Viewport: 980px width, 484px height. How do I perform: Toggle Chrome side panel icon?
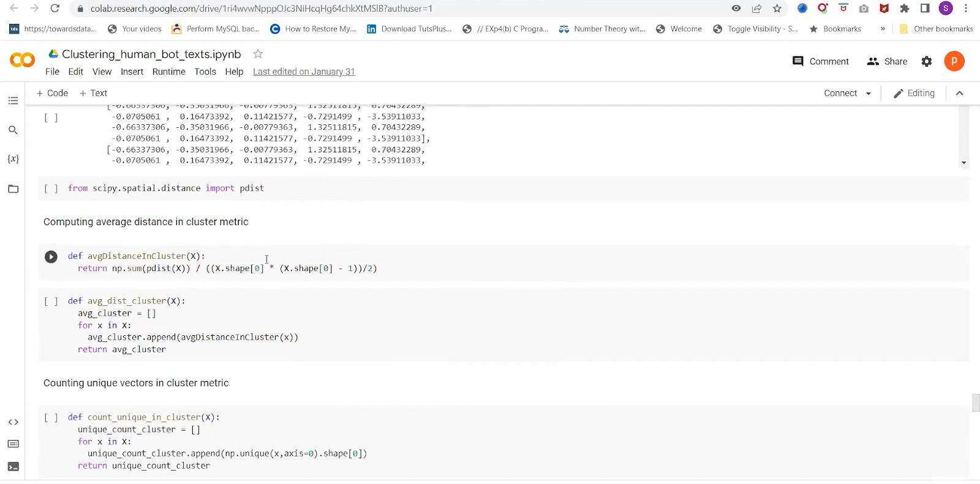click(925, 9)
